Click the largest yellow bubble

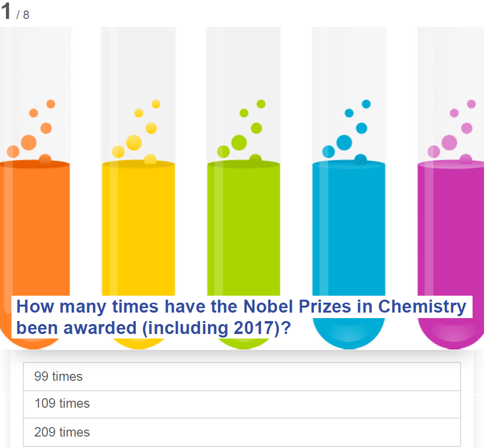click(x=134, y=142)
